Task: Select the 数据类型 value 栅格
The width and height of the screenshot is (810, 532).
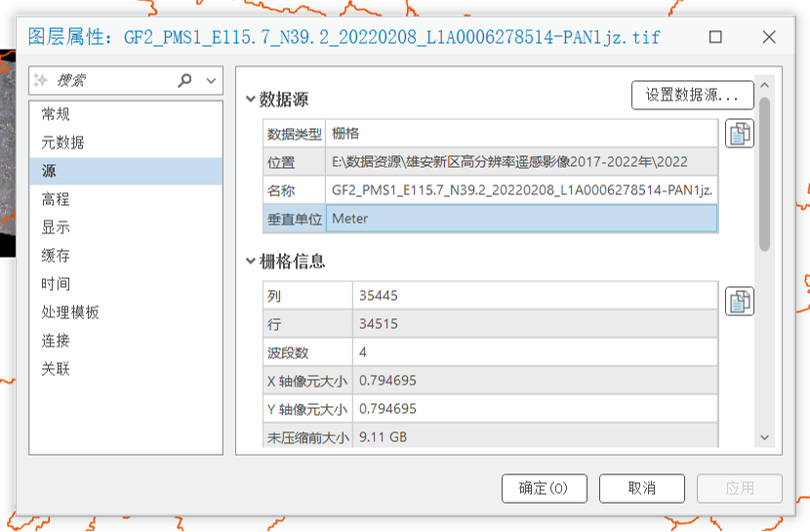Action: click(x=521, y=134)
